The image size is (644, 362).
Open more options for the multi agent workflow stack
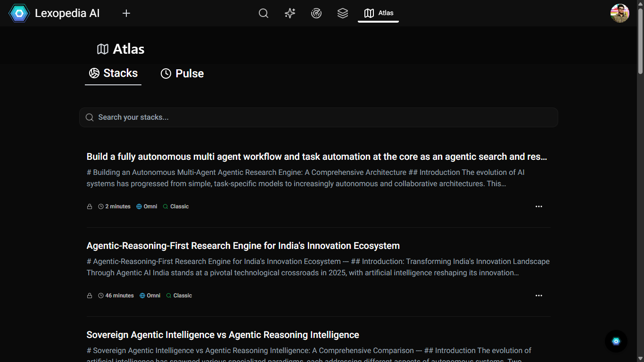539,206
